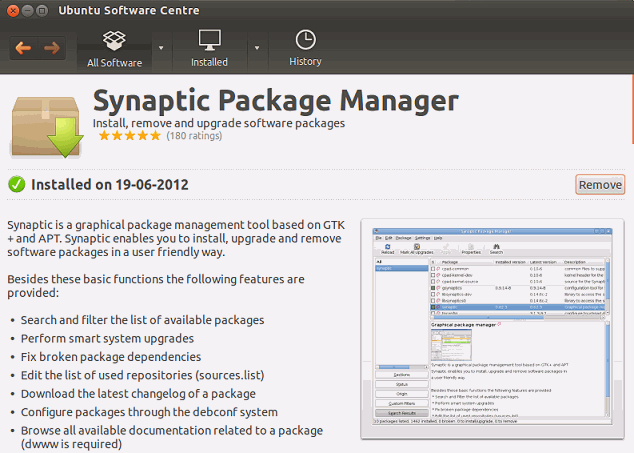
Task: Expand the Installed dropdown arrow
Action: coord(256,48)
